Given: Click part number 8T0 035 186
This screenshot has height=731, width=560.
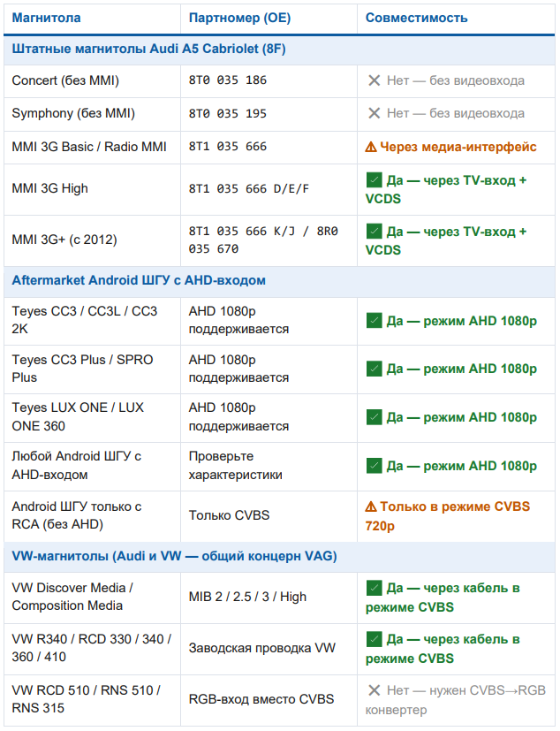Looking at the screenshot, I should [x=227, y=80].
